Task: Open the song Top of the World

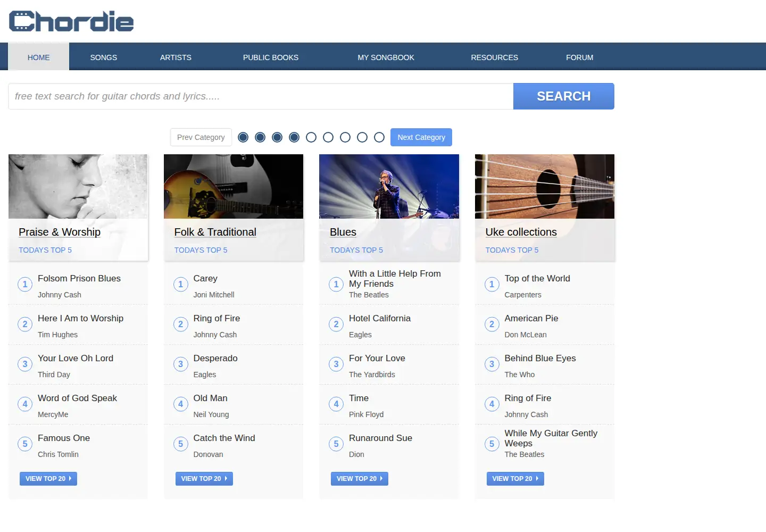Action: point(537,278)
